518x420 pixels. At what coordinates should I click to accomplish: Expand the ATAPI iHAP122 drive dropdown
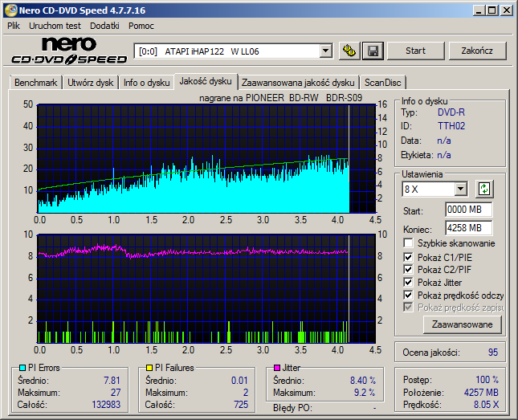(325, 51)
